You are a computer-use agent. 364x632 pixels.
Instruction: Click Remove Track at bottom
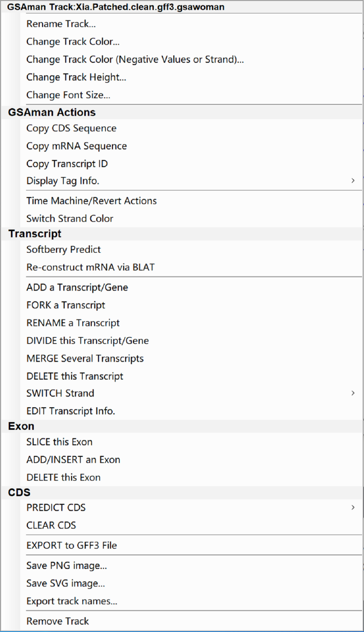click(x=58, y=621)
